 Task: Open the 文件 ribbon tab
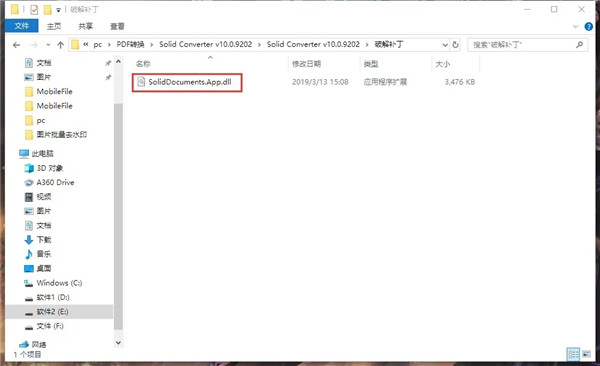tap(21, 26)
